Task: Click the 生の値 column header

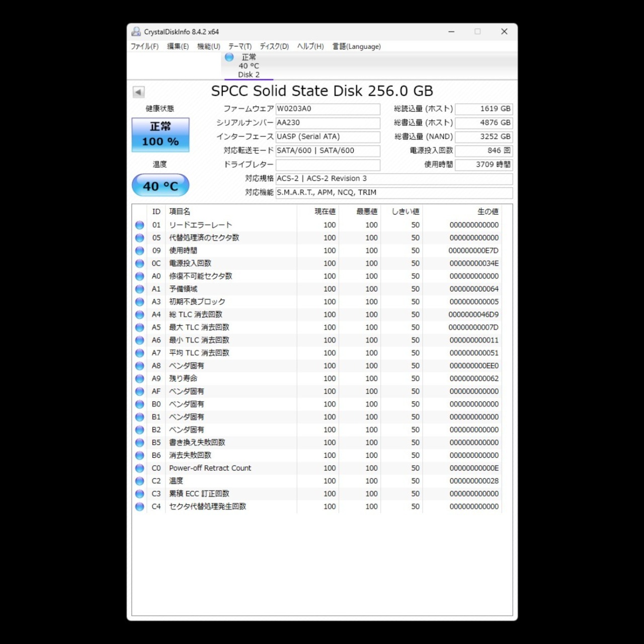Action: point(462,212)
